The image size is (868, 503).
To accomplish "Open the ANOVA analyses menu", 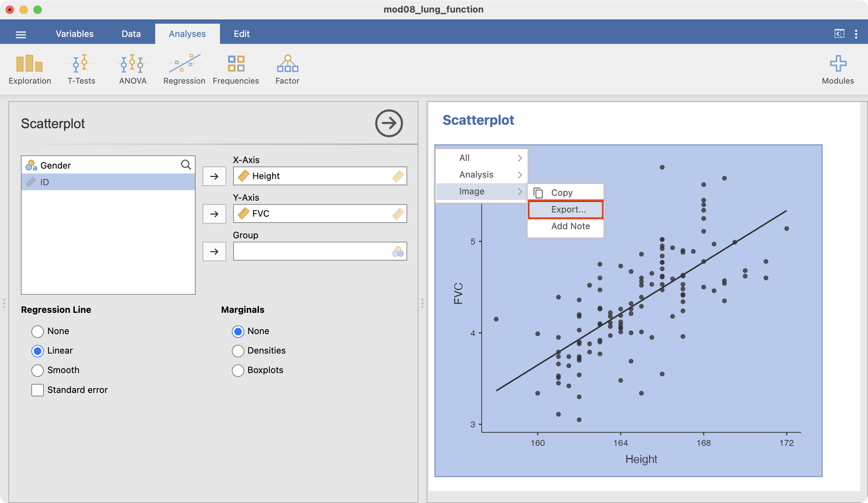I will coord(133,70).
